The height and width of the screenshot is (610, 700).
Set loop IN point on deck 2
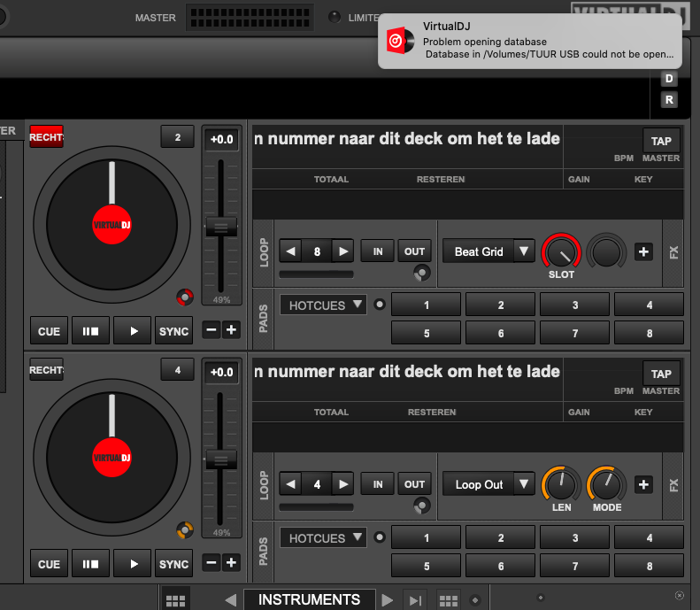(378, 251)
